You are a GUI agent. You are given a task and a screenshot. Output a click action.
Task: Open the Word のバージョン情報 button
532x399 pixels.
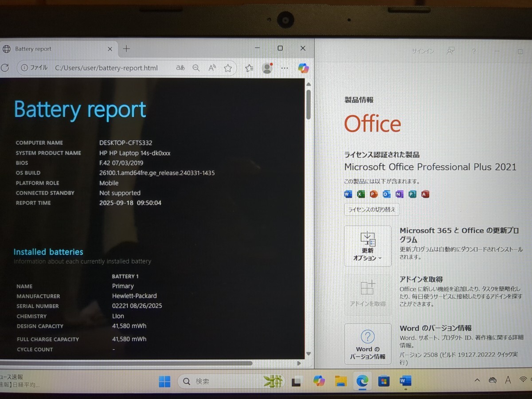(x=368, y=344)
